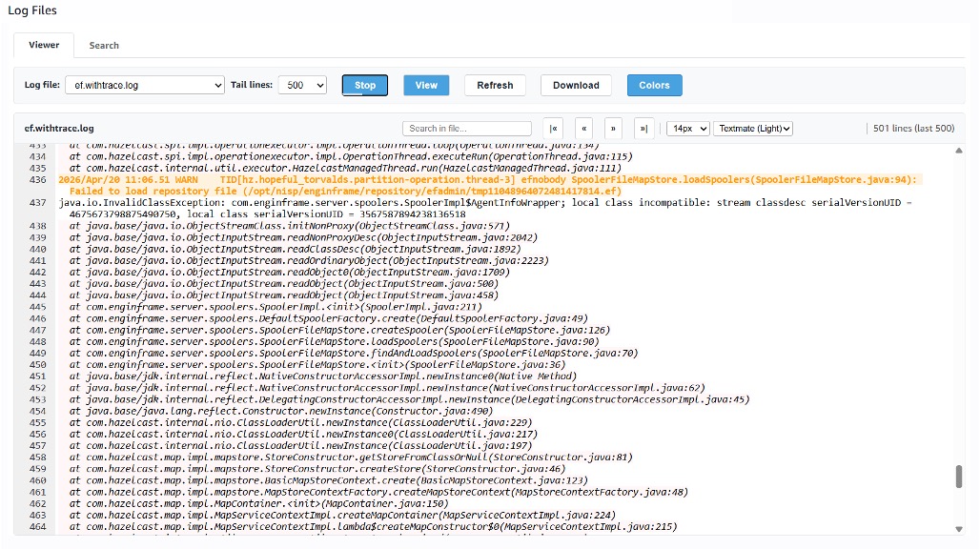Go to previous search match icon
The image size is (980, 549).
[583, 129]
